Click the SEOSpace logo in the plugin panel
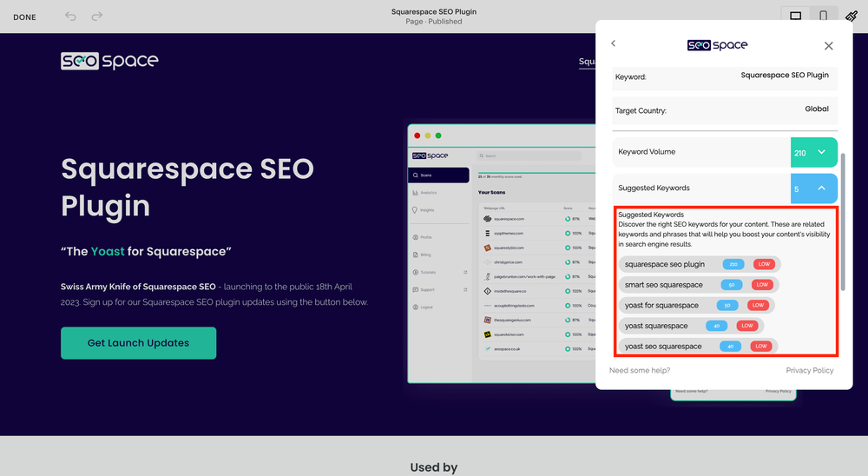 point(717,45)
